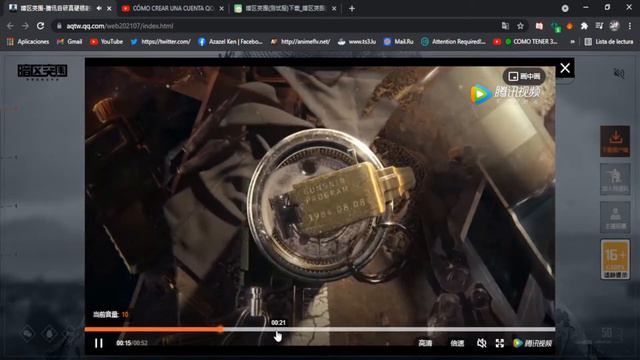Click the 暗区突围 game logo
Screen dimensions: 640x360
point(42,72)
